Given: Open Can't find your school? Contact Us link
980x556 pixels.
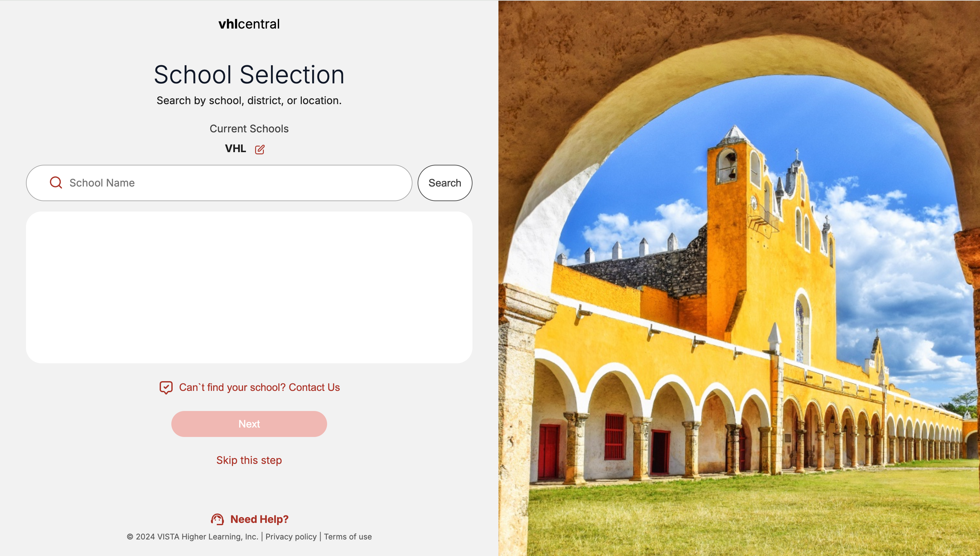Looking at the screenshot, I should pos(259,387).
